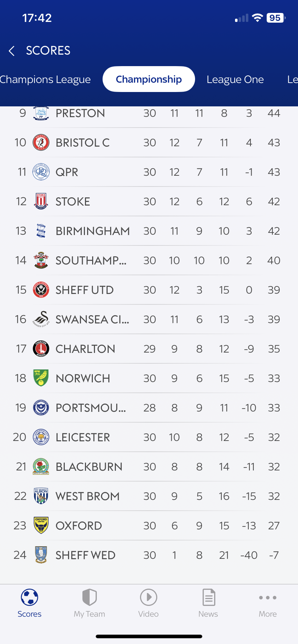Viewport: 298px width, 644px height.
Task: Select the Sheff Wed team name
Action: (85, 555)
